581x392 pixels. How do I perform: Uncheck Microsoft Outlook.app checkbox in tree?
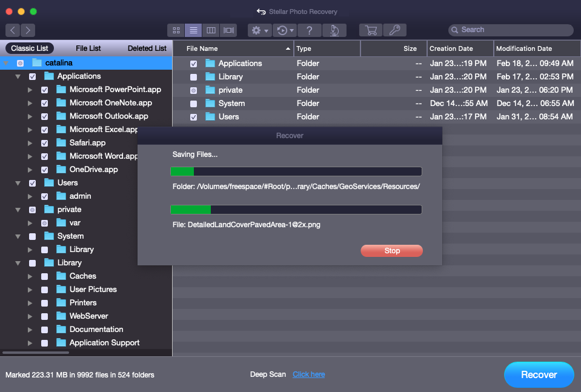click(x=44, y=117)
